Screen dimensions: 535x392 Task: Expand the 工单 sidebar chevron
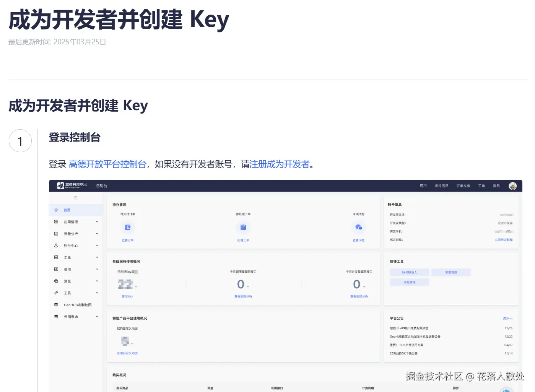97,257
